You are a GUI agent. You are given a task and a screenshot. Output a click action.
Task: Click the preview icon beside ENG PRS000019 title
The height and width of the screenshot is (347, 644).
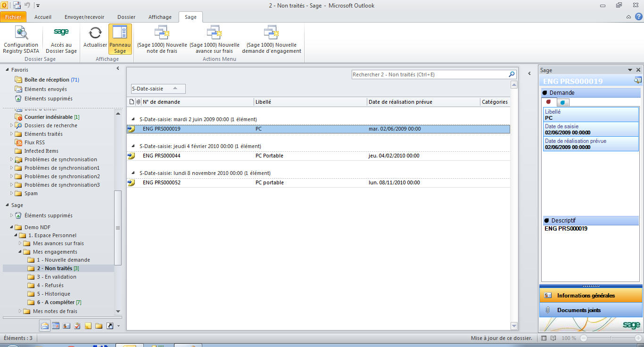click(638, 81)
